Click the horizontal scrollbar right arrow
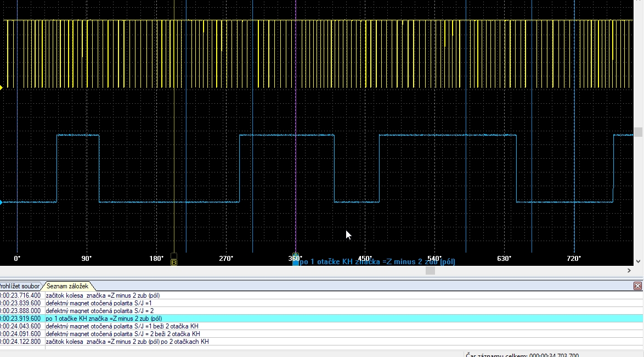This screenshot has width=644, height=357. point(629,271)
